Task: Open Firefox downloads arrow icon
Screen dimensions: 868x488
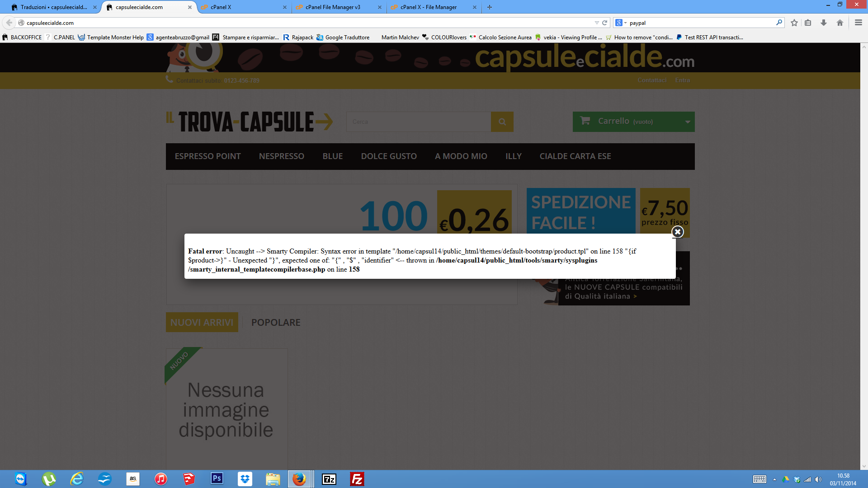Action: click(x=824, y=23)
